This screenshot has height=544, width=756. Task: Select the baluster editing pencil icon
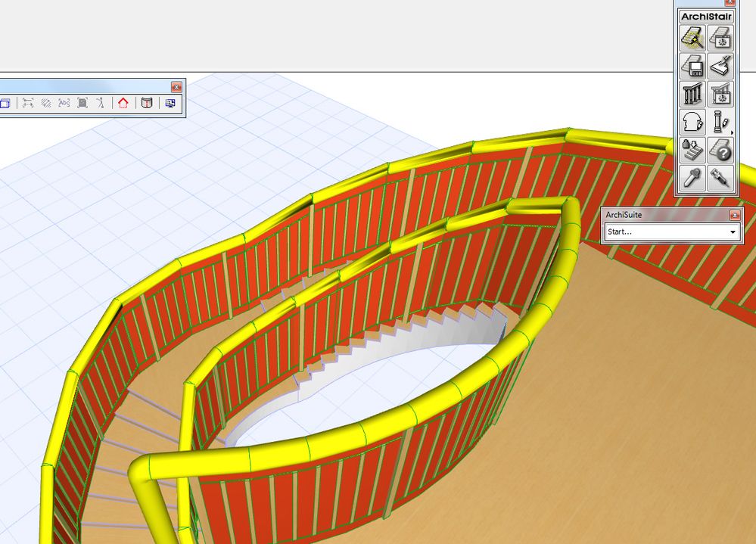(x=721, y=122)
